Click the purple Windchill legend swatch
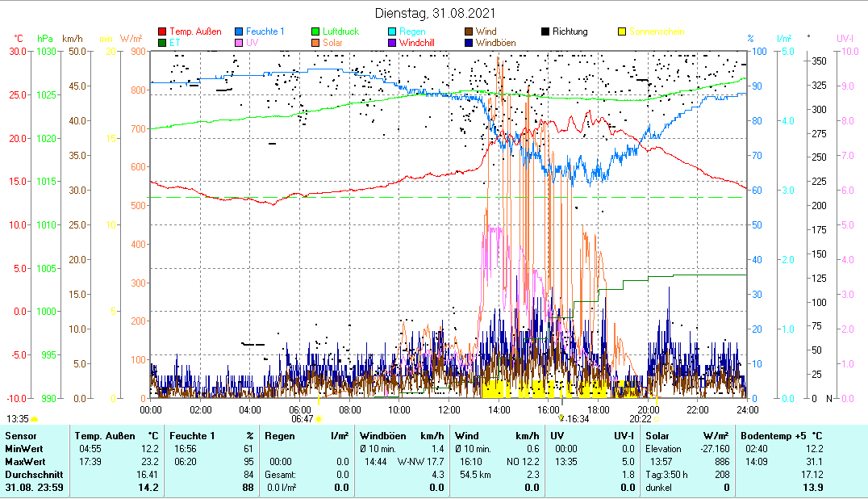 point(392,43)
